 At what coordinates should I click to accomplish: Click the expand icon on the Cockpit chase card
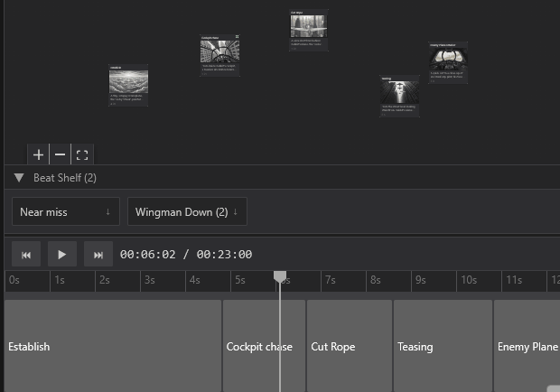point(237,37)
